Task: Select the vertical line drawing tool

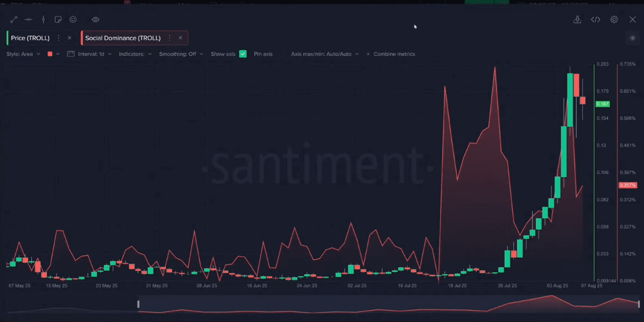Action: 43,20
